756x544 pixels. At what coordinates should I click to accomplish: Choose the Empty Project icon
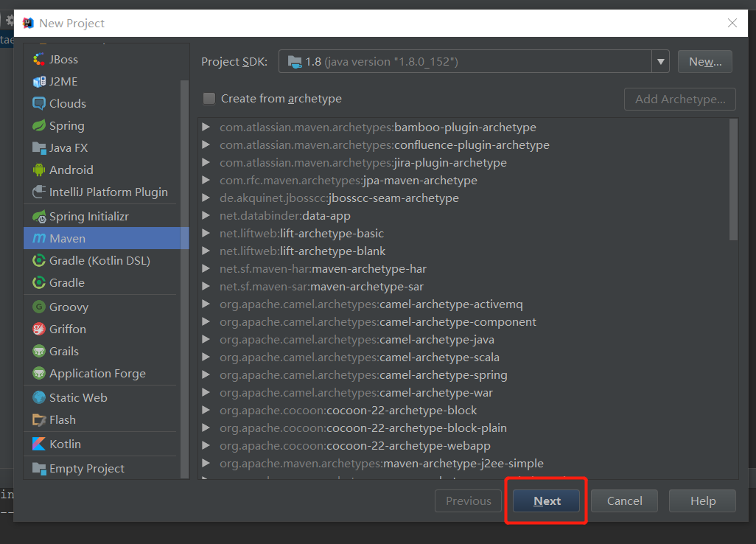pos(38,468)
